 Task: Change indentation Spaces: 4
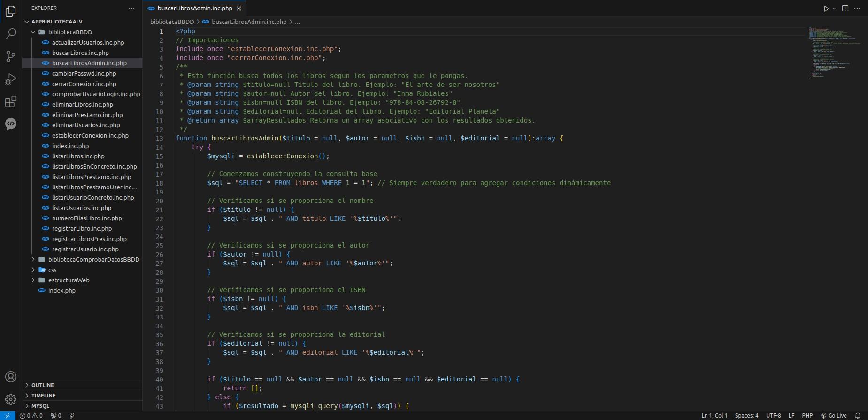pos(746,416)
